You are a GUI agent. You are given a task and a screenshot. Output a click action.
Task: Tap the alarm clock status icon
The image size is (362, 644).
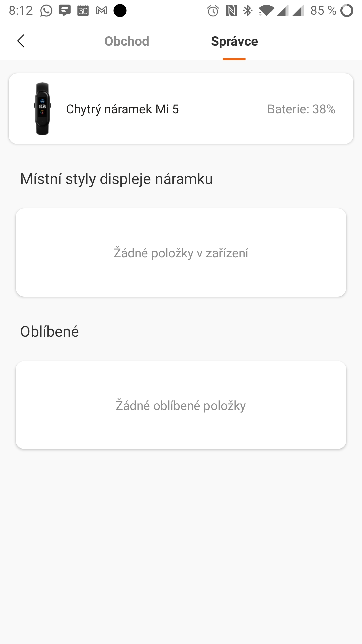213,11
